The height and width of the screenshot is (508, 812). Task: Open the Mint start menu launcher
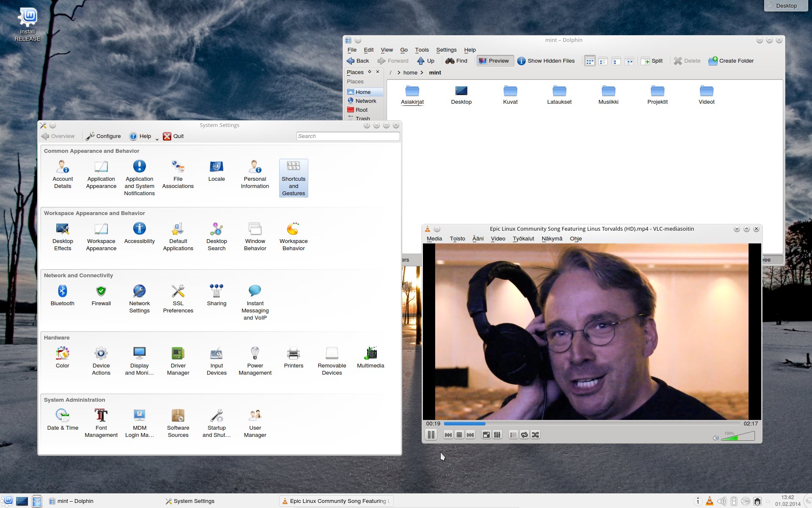point(8,501)
